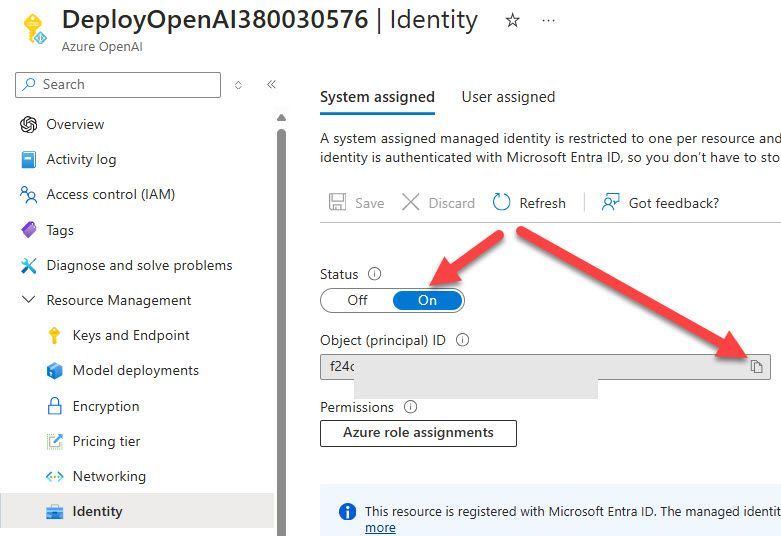Click the scroll-up arrow of sidebar scrollbar
Image resolution: width=781 pixels, height=536 pixels.
(281, 118)
